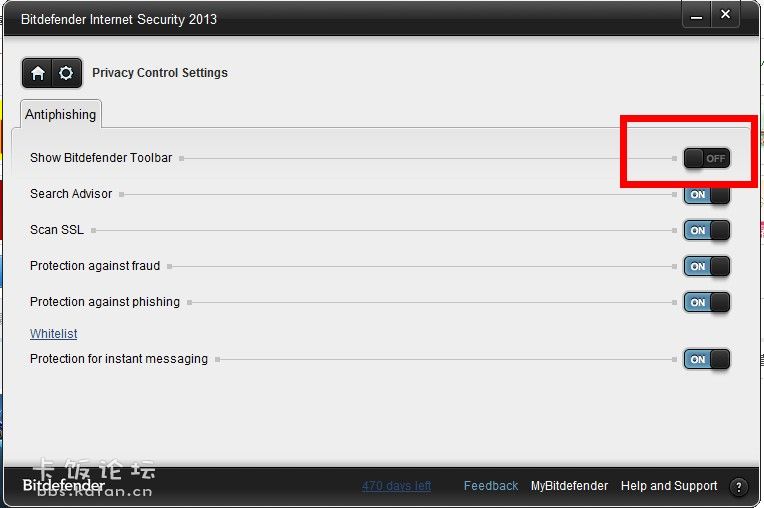
Task: Close the Bitdefender Internet Security window
Action: [726, 15]
